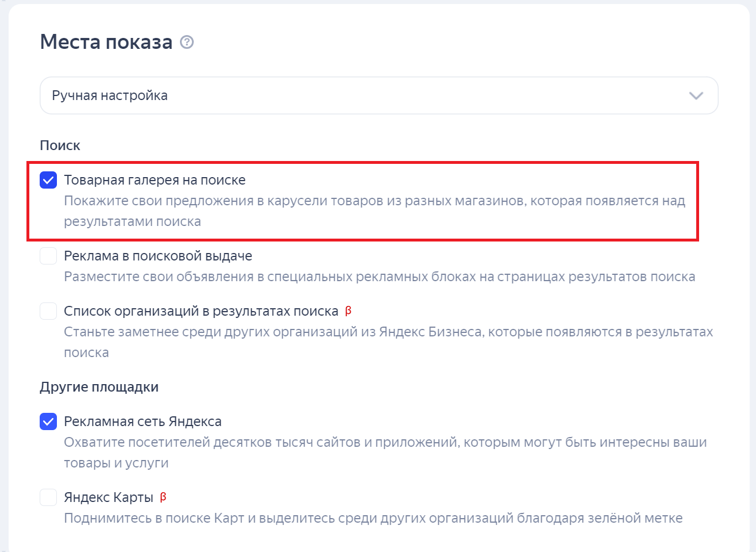
Task: Click description starting Поднимитесь в поиске Карт
Action: tap(373, 518)
